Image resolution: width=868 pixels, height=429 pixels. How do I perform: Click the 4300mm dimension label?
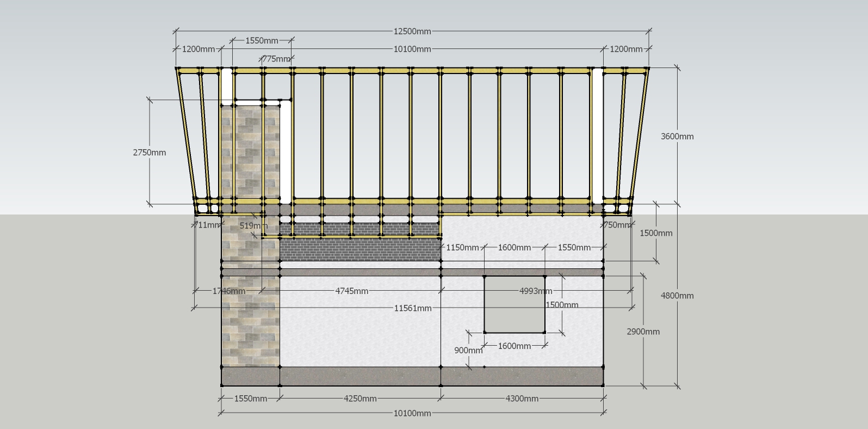click(522, 399)
